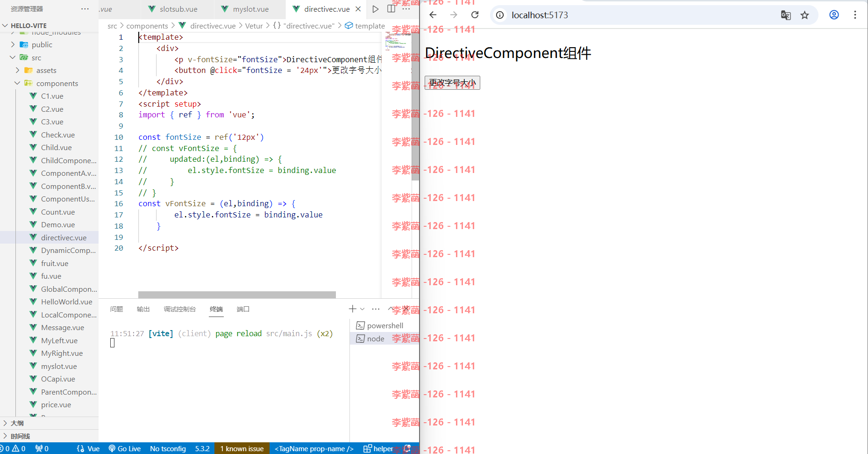
Task: Click the editor horizontal scrollbar
Action: click(x=237, y=295)
